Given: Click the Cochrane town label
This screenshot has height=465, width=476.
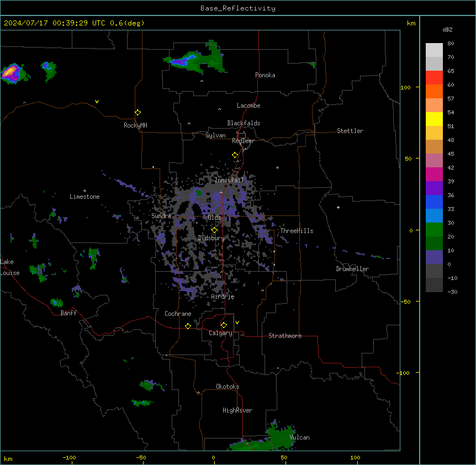Looking at the screenshot, I should (x=178, y=314).
